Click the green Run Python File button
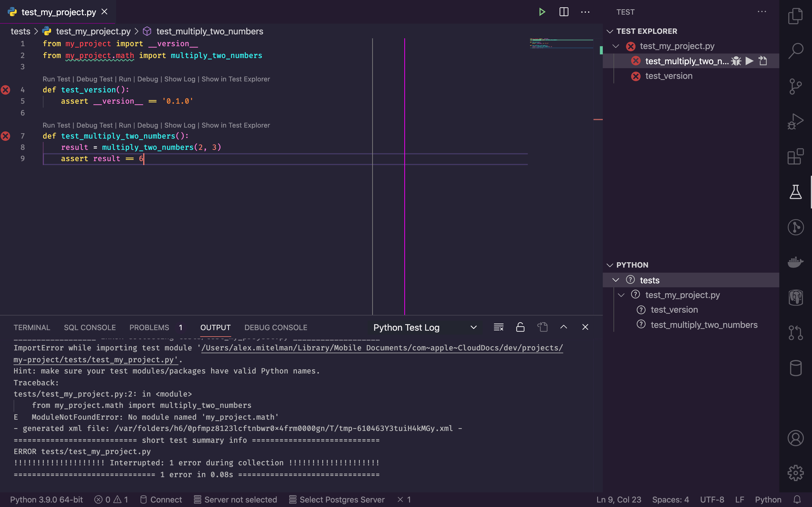 tap(542, 12)
